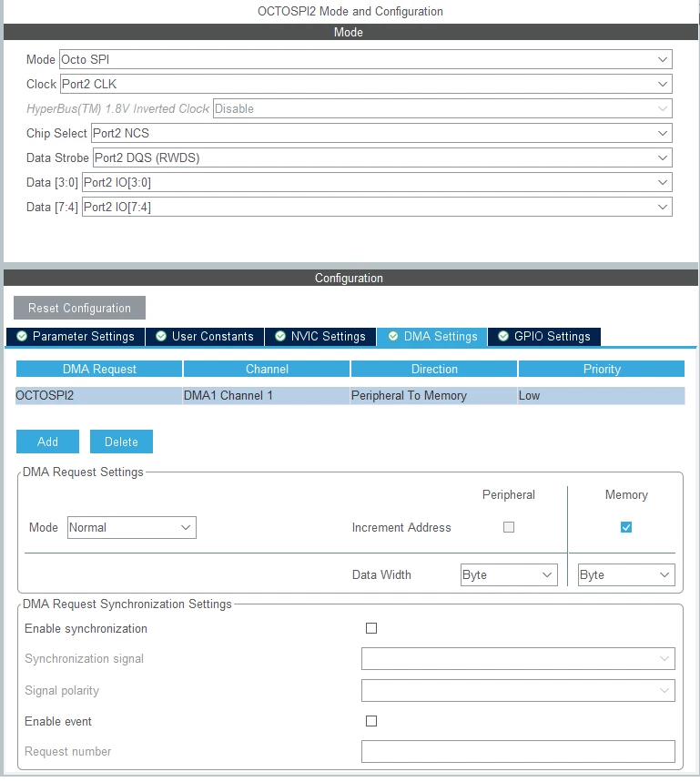The height and width of the screenshot is (782, 700).
Task: Tick the Enable event checkbox
Action: 371,721
